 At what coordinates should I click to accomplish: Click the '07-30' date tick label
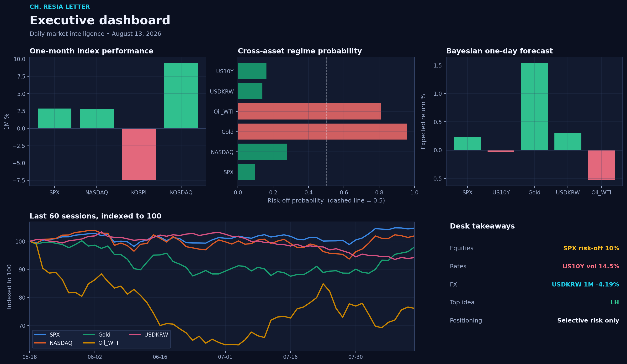[x=356, y=357]
